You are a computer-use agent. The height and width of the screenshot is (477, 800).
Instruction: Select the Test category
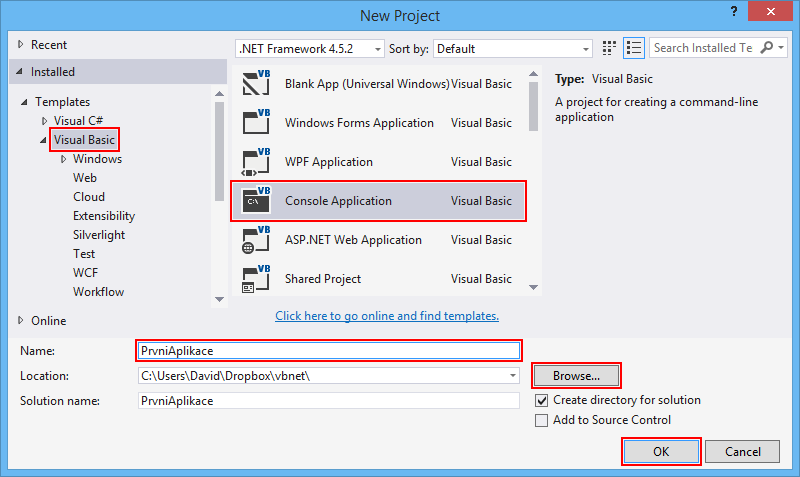coord(84,254)
